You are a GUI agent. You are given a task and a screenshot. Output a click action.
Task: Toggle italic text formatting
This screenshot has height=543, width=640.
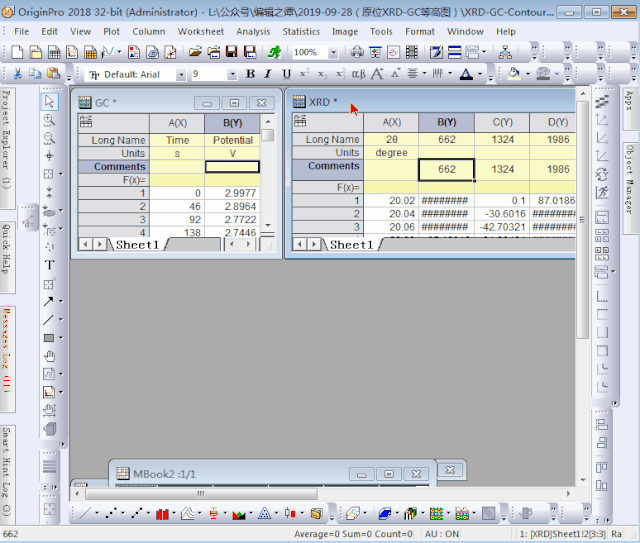pos(269,74)
